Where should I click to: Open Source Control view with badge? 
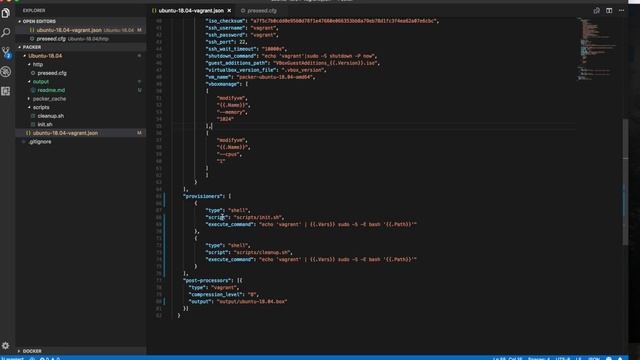pyautogui.click(x=6, y=52)
